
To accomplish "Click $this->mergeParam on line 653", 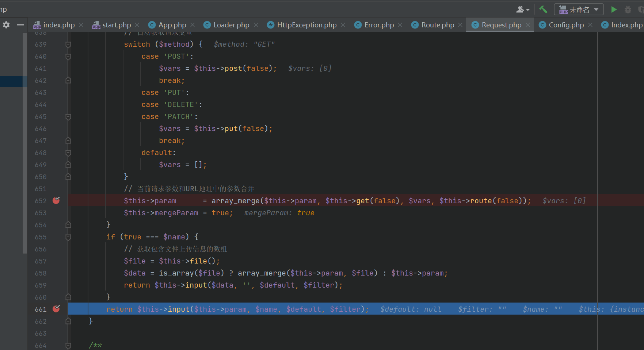I will coord(161,213).
